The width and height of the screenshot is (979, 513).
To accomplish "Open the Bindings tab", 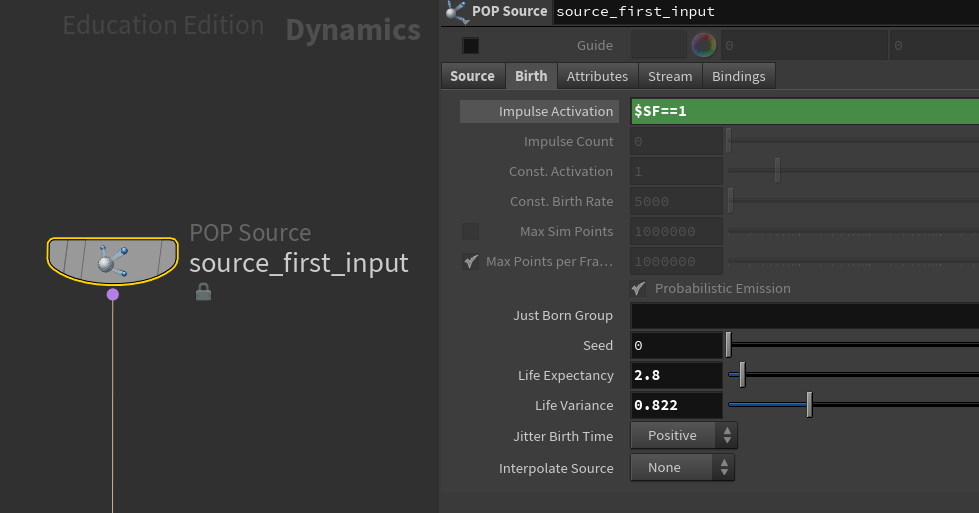I will (x=738, y=76).
